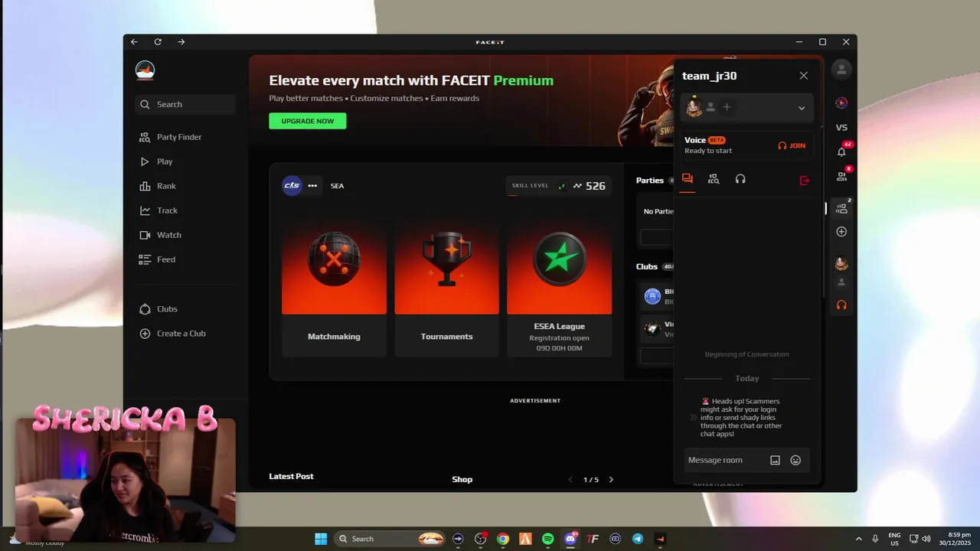Open the Windows Start menu
This screenshot has width=980, height=551.
pyautogui.click(x=321, y=539)
